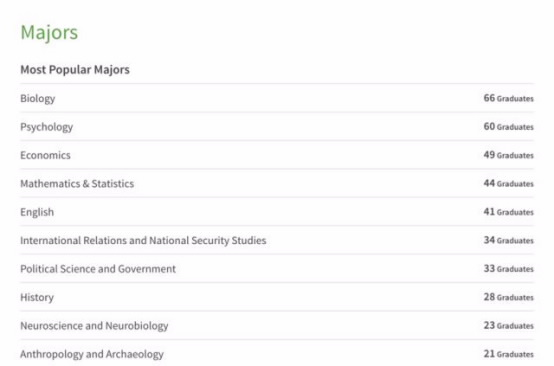Click the 34 Graduates count
The image size is (554, 366).
(508, 240)
